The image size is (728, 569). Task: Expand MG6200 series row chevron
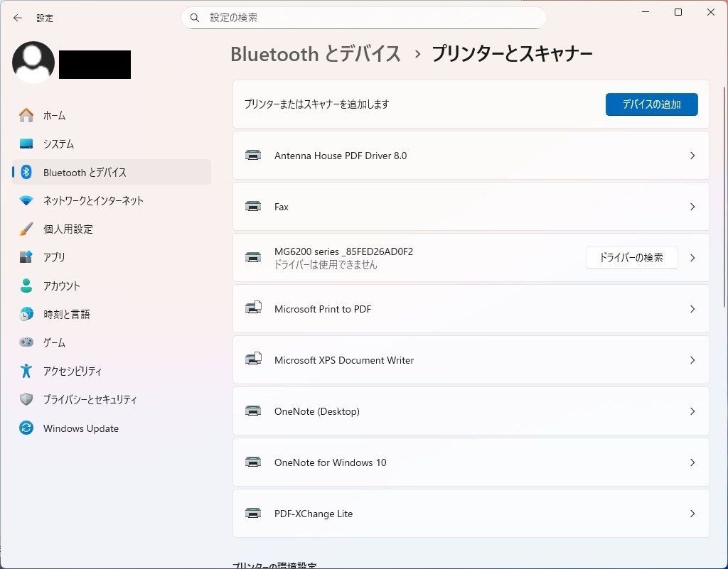click(692, 257)
